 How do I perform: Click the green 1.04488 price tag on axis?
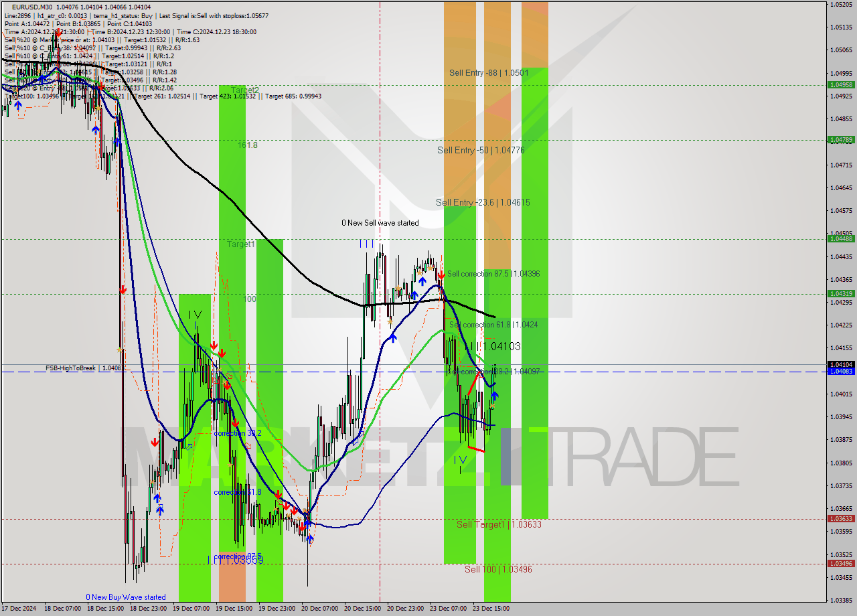(x=841, y=238)
